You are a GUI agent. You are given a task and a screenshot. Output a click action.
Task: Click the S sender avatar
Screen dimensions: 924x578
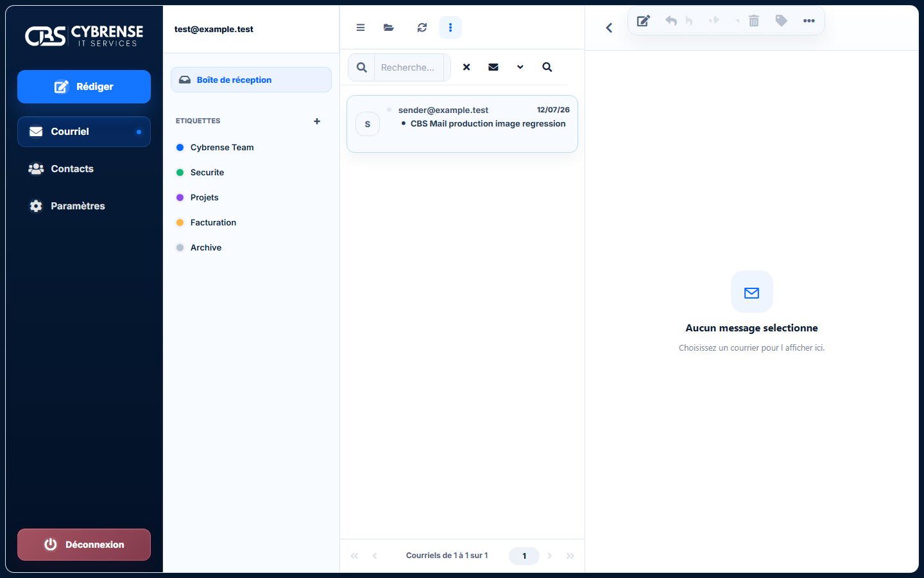[368, 124]
